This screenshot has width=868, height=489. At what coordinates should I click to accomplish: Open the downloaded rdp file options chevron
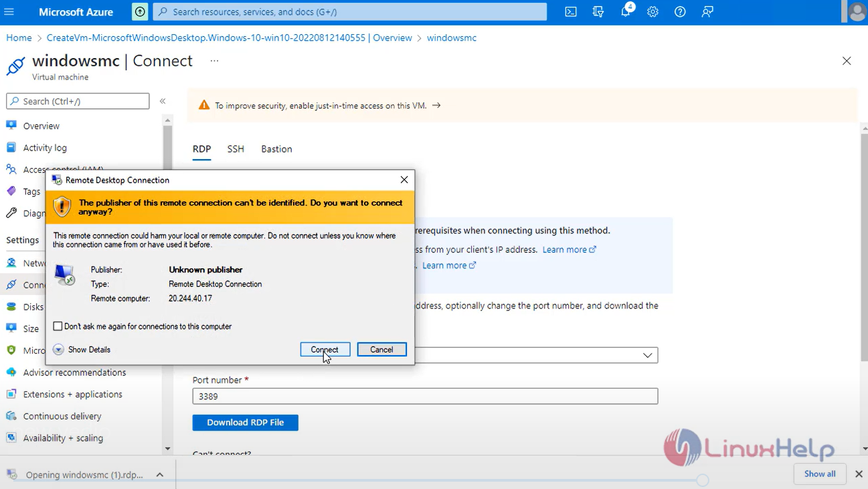[x=160, y=474]
